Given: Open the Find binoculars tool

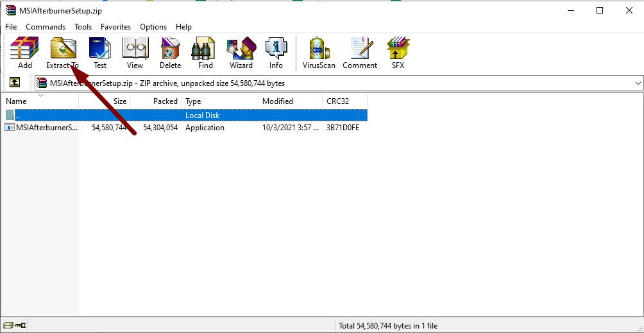Looking at the screenshot, I should (x=205, y=53).
